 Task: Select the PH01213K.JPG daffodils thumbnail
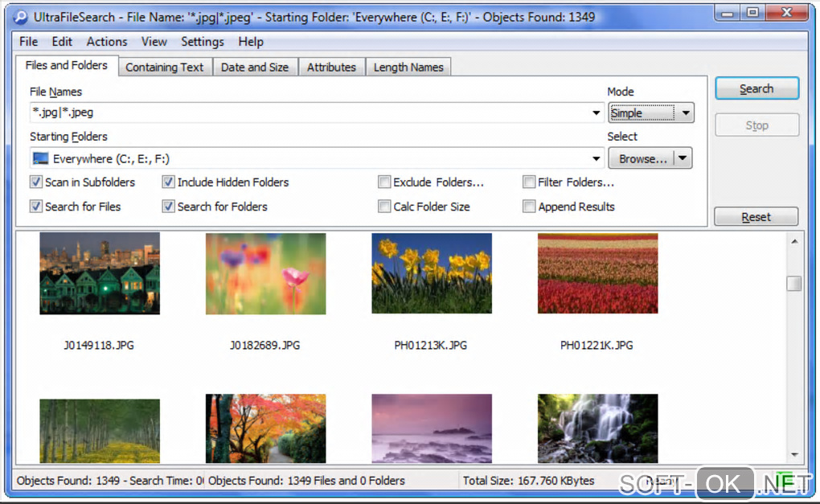(432, 273)
